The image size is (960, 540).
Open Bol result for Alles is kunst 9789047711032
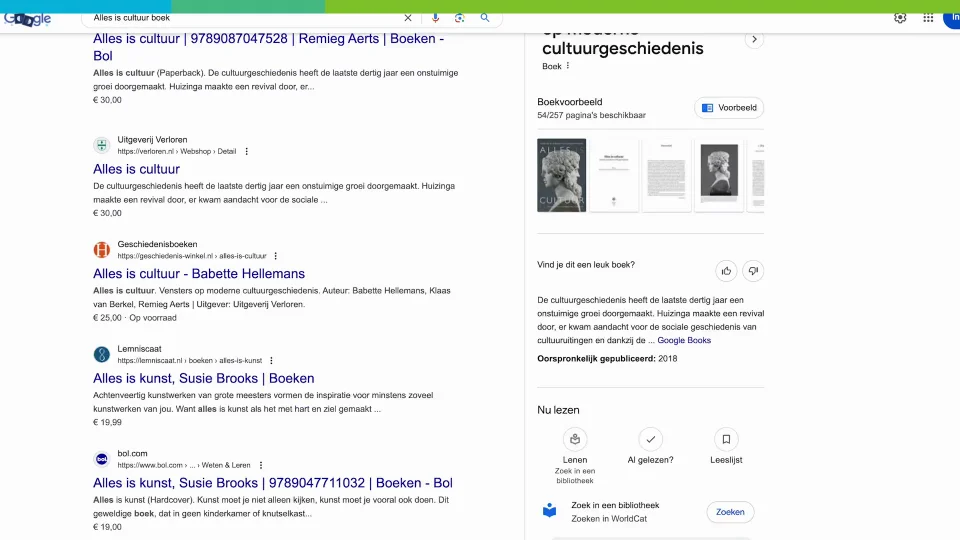coord(272,483)
